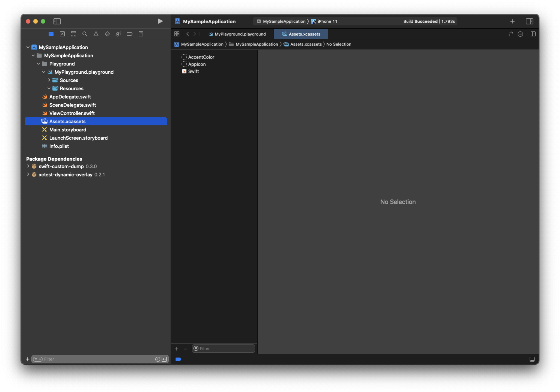This screenshot has height=392, width=560.
Task: Go forward in editor history
Action: tap(195, 34)
